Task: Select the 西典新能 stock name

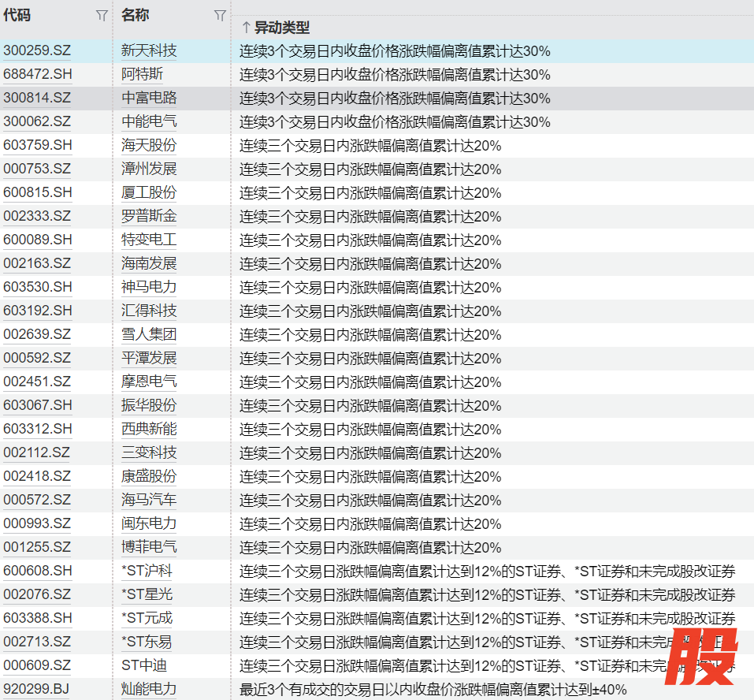Action: click(x=149, y=430)
